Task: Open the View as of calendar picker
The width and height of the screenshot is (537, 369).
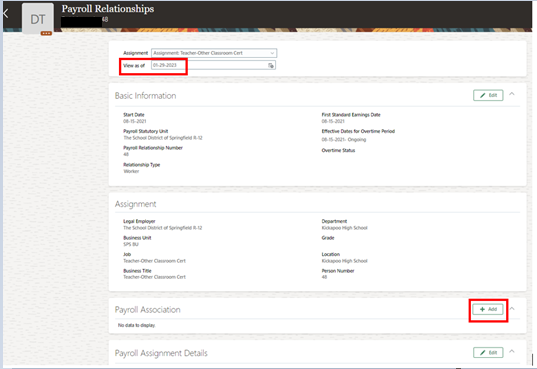Action: pyautogui.click(x=271, y=65)
